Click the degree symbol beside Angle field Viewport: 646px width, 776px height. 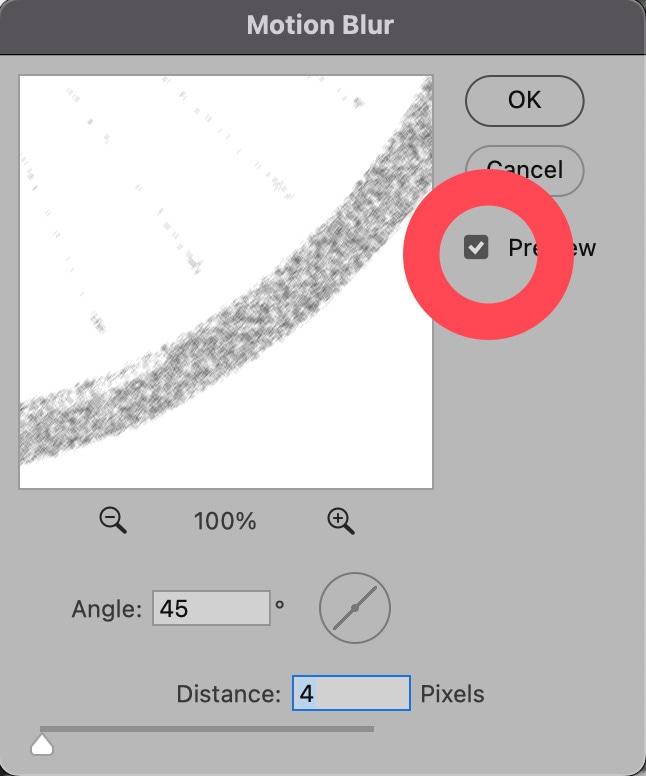pos(280,605)
